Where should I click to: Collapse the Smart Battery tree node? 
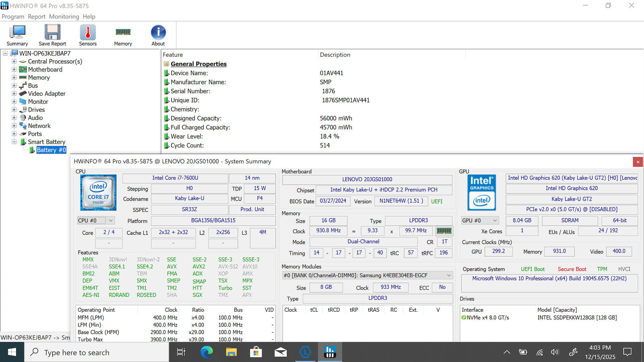14,142
